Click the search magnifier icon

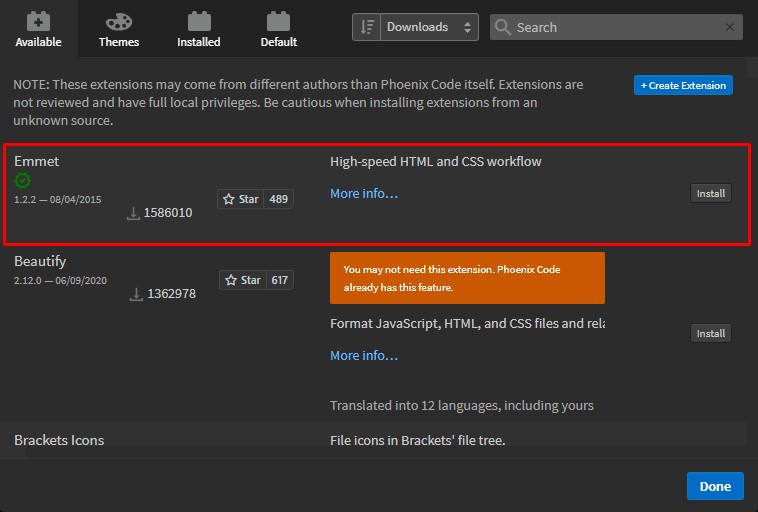[x=503, y=27]
